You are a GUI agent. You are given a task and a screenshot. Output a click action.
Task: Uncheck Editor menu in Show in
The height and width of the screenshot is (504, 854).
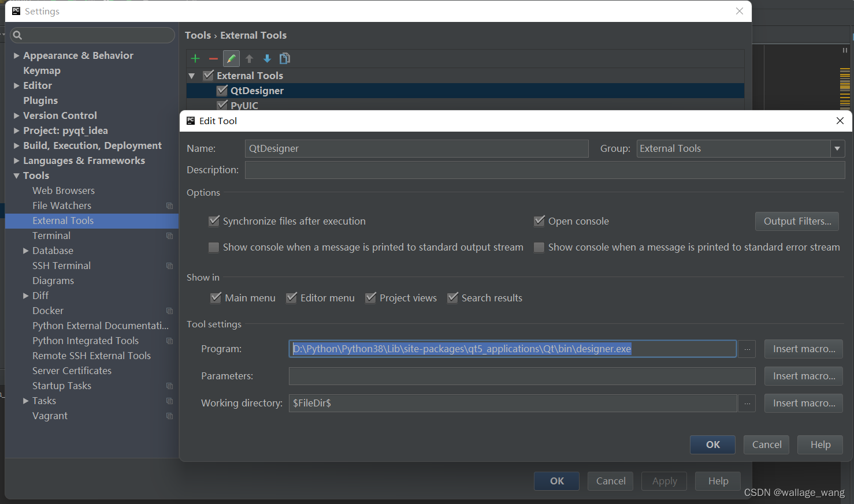[292, 297]
